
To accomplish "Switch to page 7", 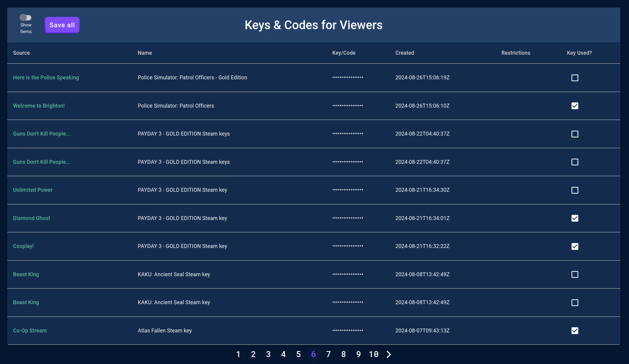I will (328, 354).
